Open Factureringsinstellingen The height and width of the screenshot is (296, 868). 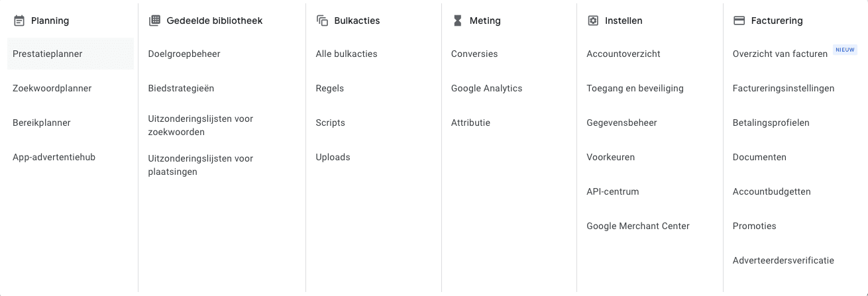pos(784,88)
